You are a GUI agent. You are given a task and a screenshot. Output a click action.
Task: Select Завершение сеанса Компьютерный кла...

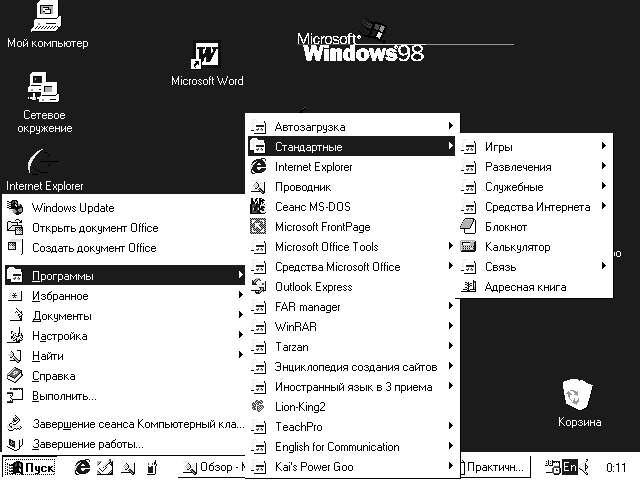point(125,424)
